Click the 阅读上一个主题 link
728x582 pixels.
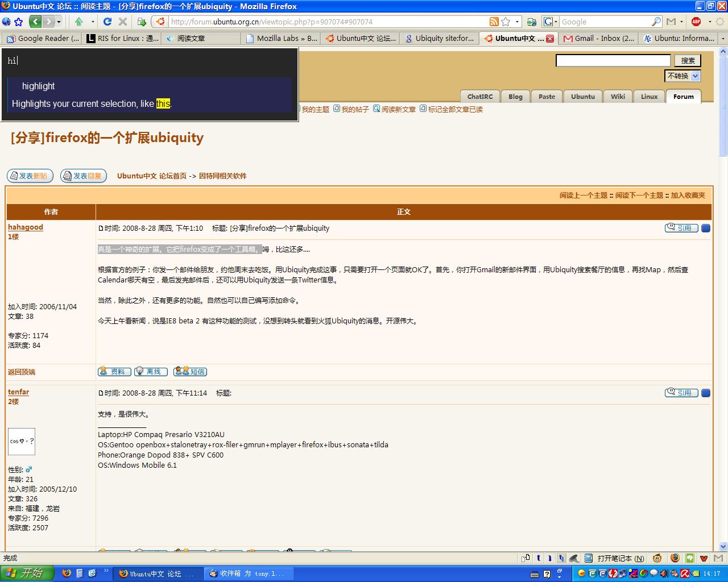coord(584,196)
